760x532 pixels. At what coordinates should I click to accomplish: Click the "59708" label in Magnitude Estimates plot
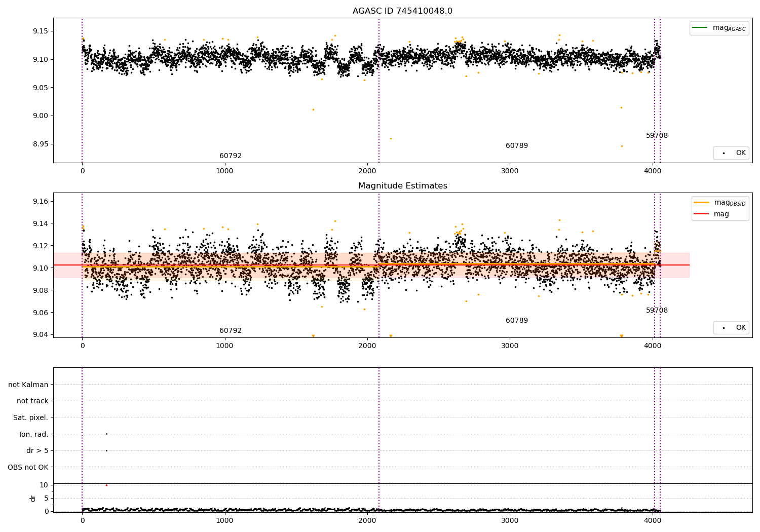click(x=657, y=311)
